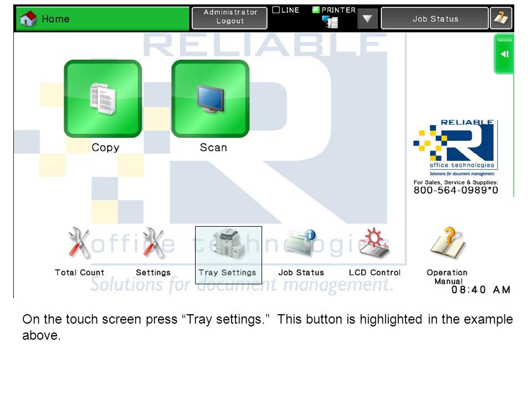Click the top-right manual help icon

pyautogui.click(x=501, y=18)
